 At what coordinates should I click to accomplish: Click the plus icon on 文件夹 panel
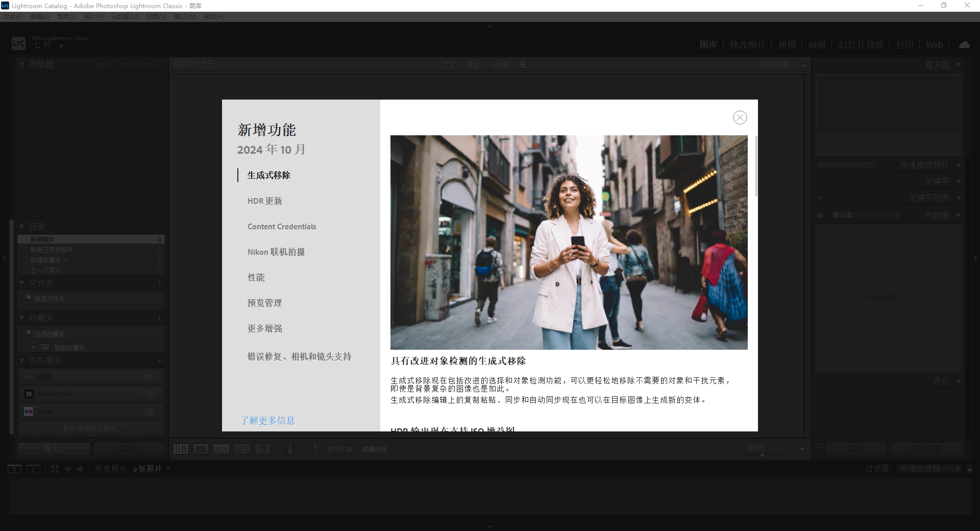[160, 283]
